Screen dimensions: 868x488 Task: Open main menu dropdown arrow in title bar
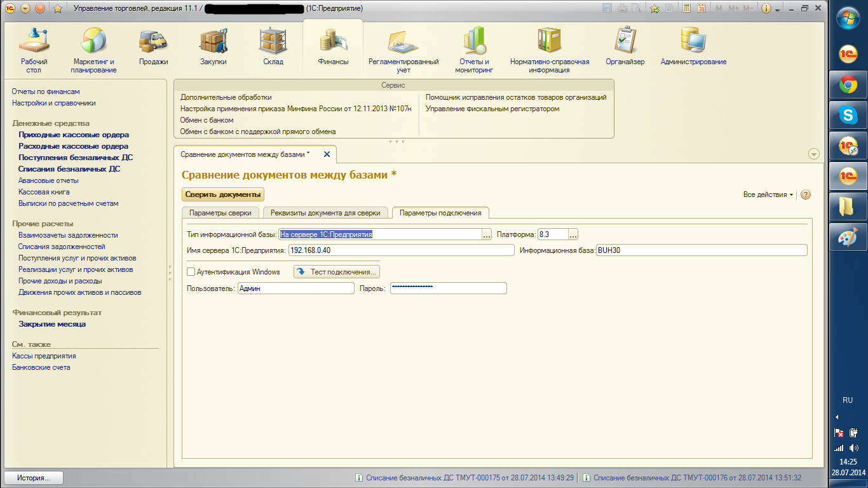[25, 9]
